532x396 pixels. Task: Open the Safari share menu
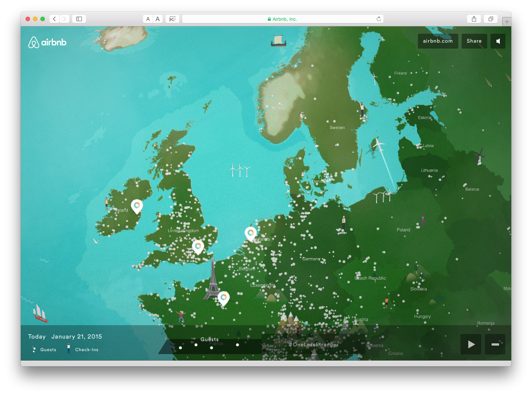[474, 19]
